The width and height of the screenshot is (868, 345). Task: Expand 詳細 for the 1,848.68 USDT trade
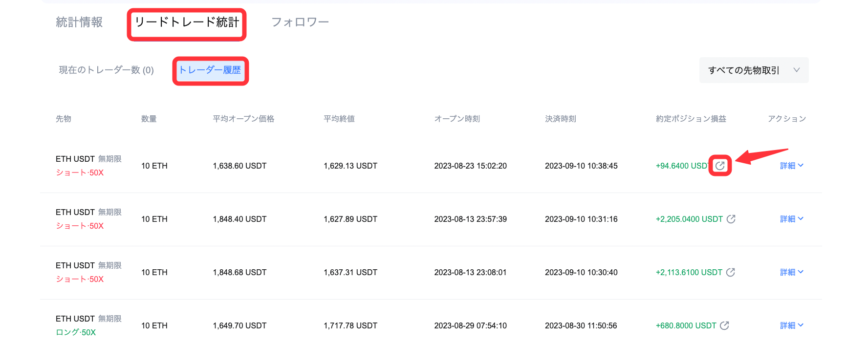tap(791, 272)
